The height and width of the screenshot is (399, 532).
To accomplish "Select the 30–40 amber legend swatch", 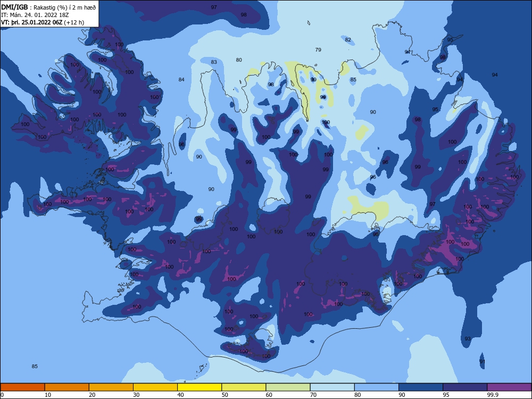I will 155,387.
